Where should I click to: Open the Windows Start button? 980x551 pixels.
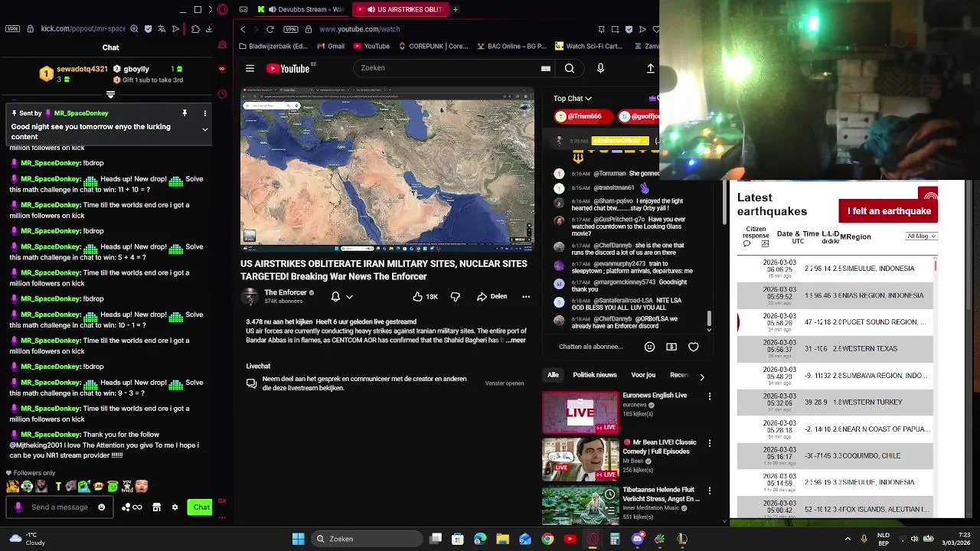pyautogui.click(x=298, y=539)
